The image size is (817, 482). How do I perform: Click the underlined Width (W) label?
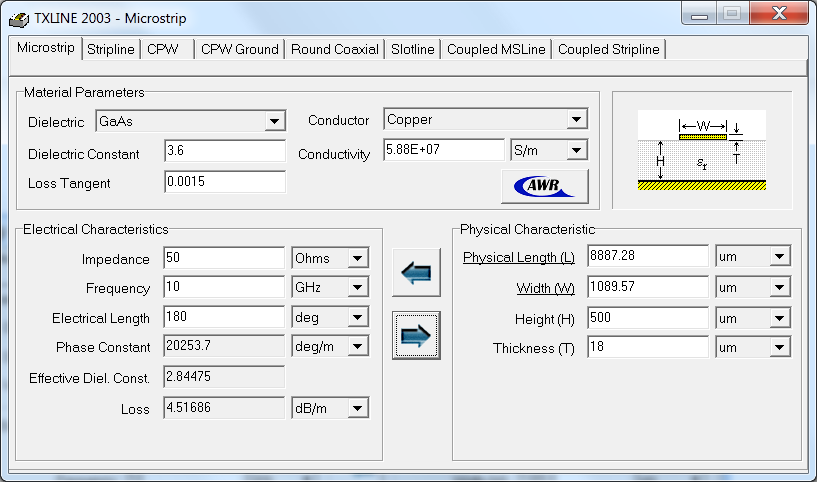[x=545, y=288]
